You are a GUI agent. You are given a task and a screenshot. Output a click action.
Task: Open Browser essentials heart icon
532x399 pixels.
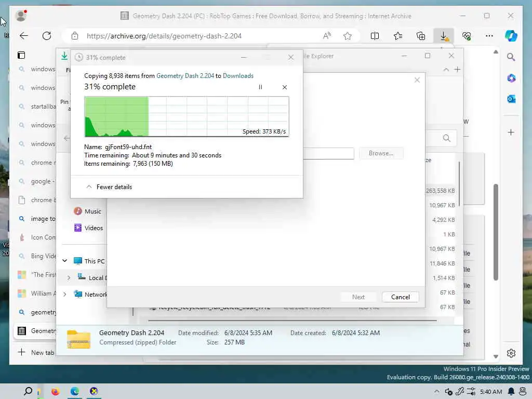tap(467, 36)
